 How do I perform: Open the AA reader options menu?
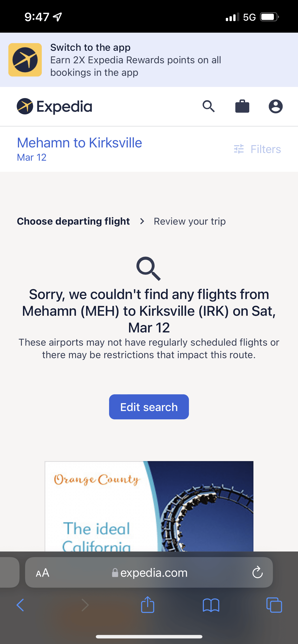[x=42, y=573]
